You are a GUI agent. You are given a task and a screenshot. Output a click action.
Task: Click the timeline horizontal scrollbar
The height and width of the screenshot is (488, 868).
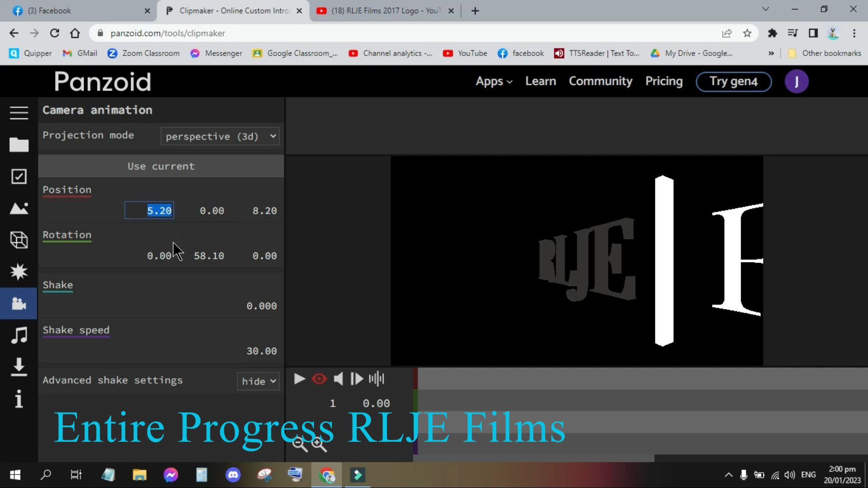[534, 459]
